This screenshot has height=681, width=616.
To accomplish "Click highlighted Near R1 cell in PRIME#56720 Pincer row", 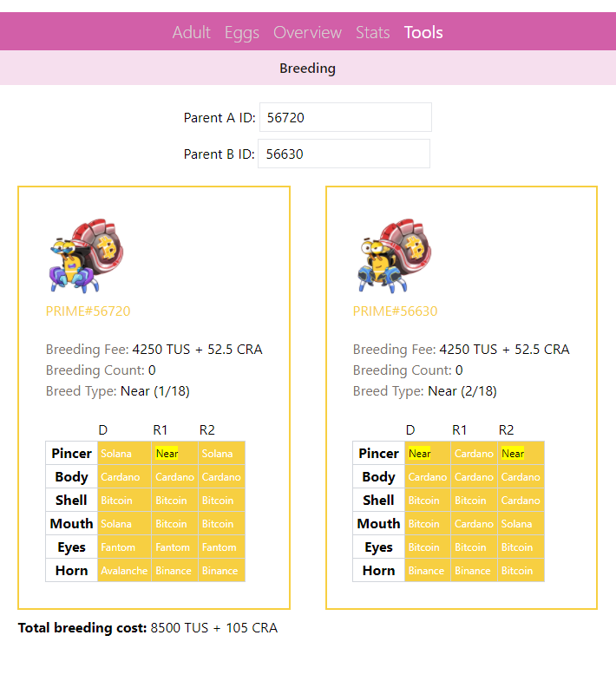I will coord(174,454).
